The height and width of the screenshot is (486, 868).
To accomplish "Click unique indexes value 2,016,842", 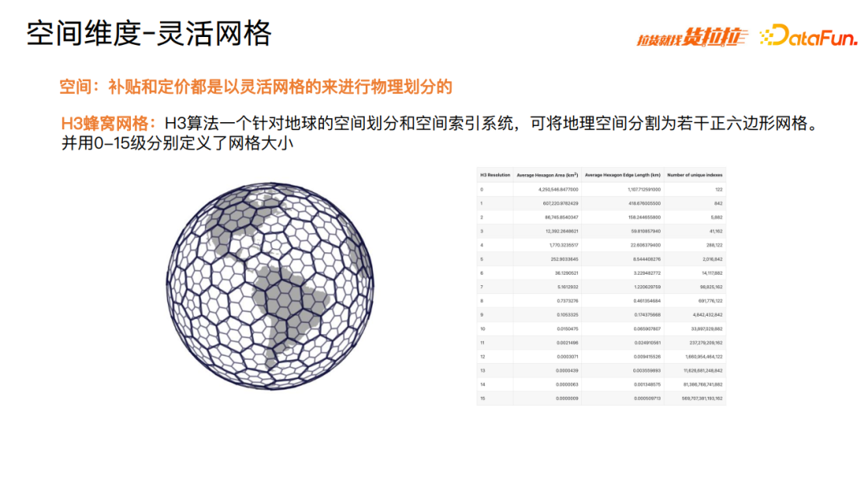I will (712, 259).
